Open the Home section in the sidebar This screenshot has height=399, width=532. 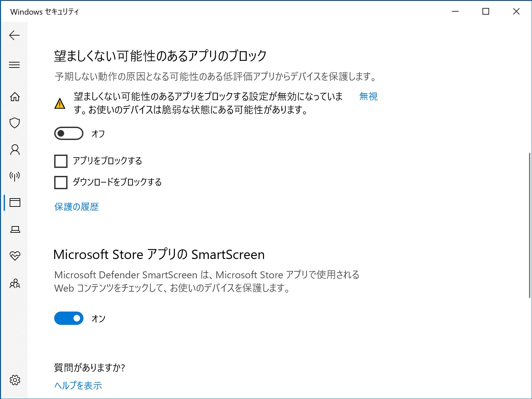(15, 97)
